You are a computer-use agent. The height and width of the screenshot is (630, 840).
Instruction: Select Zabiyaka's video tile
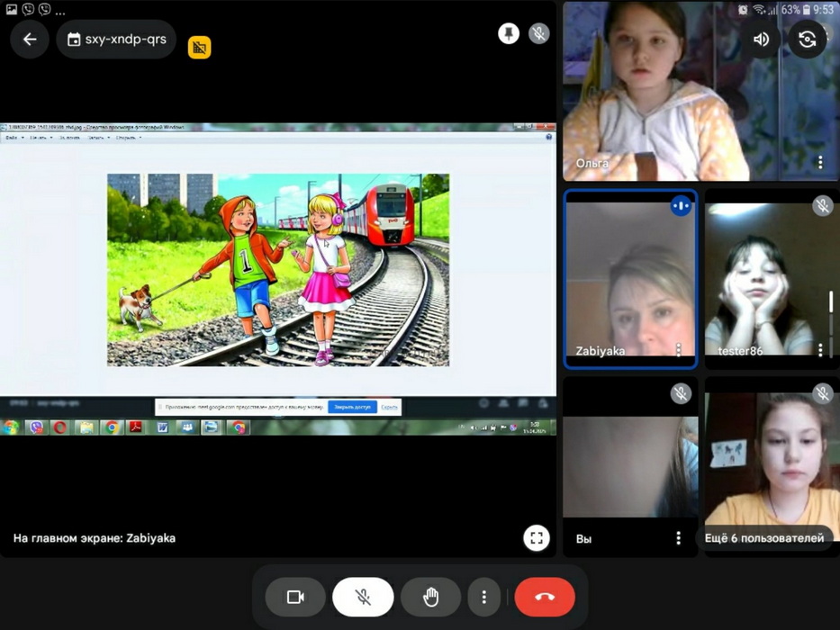[630, 279]
